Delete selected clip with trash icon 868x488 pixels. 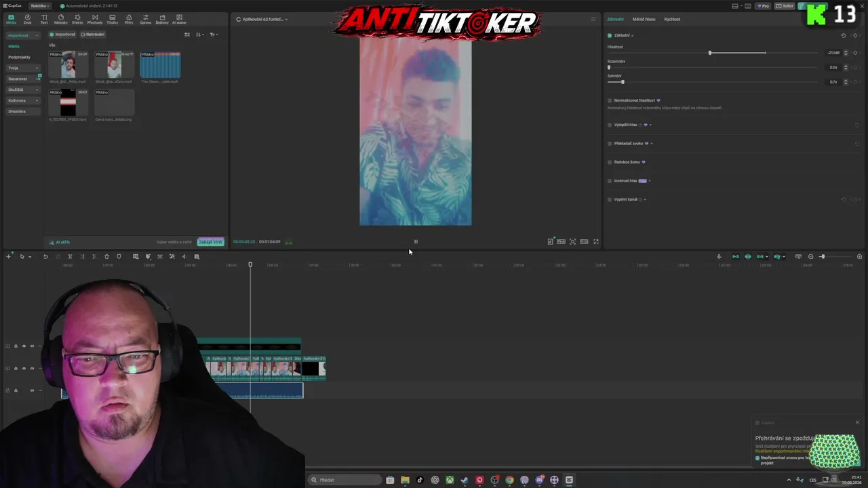coord(106,257)
